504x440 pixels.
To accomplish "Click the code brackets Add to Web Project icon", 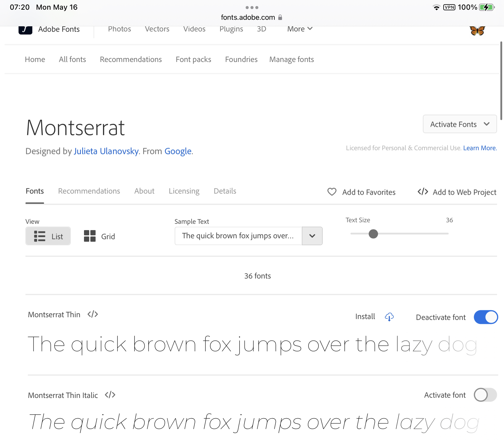I will click(x=423, y=192).
